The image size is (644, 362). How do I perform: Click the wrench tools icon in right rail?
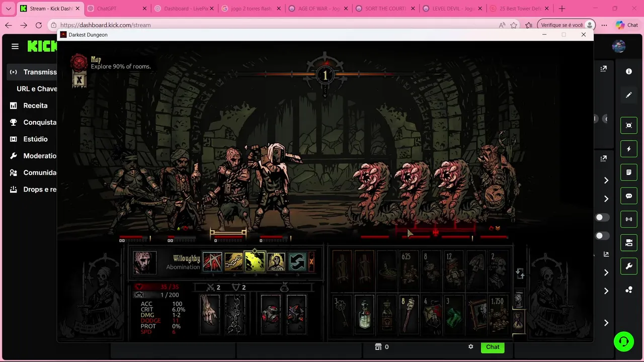tap(629, 266)
